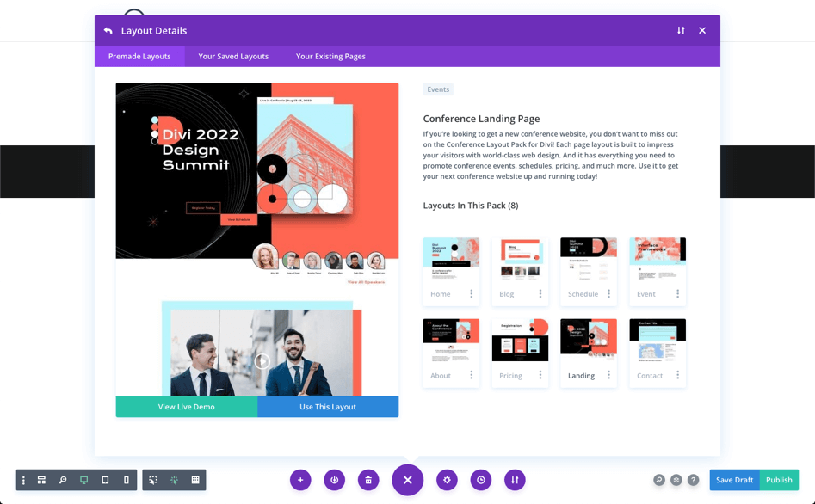Toggle the layers view icon near Save Draft
This screenshot has width=815, height=504.
[x=676, y=480]
